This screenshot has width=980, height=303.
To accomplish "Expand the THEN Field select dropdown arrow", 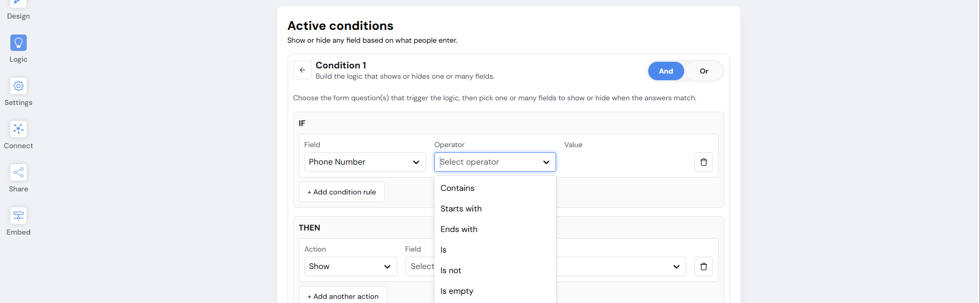I will (676, 266).
